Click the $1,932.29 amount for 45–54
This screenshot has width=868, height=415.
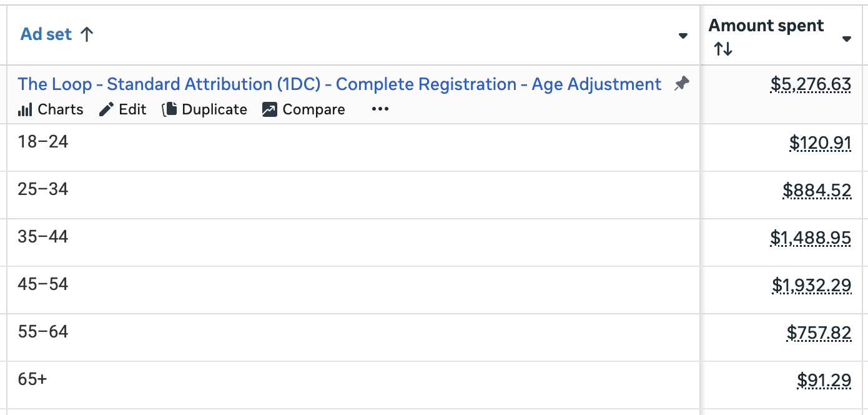811,286
